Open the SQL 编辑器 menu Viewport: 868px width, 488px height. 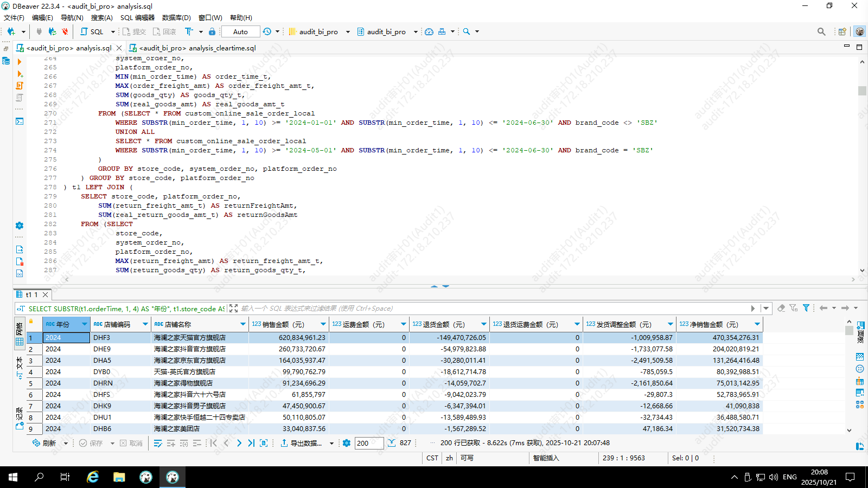click(137, 17)
